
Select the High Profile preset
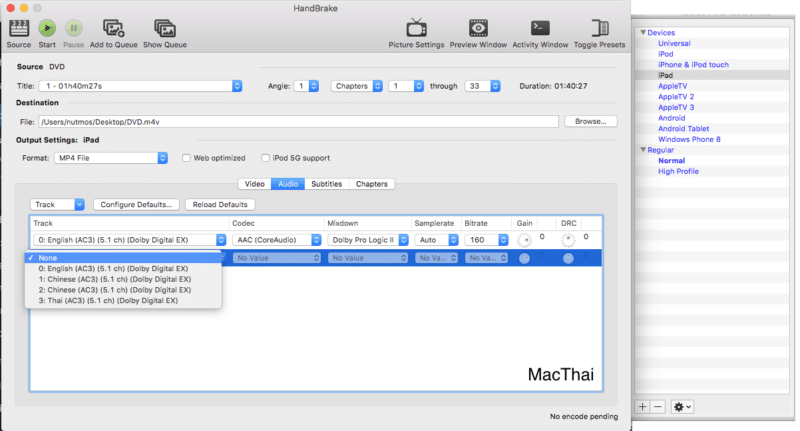pyautogui.click(x=678, y=171)
